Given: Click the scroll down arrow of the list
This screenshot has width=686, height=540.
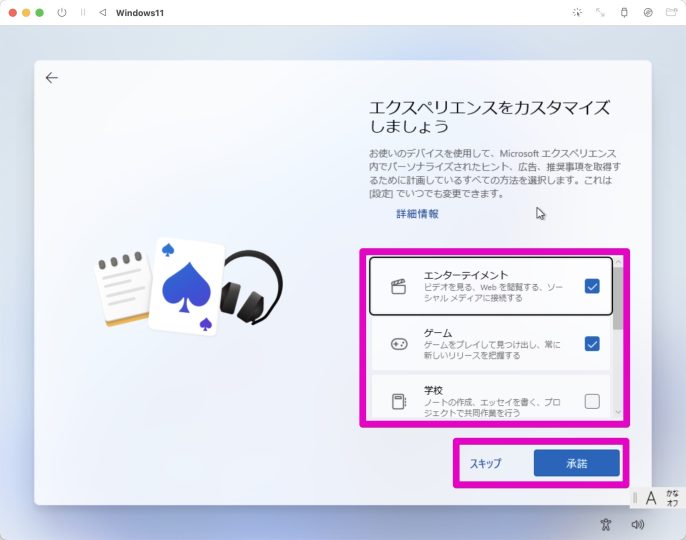Looking at the screenshot, I should pyautogui.click(x=618, y=412).
